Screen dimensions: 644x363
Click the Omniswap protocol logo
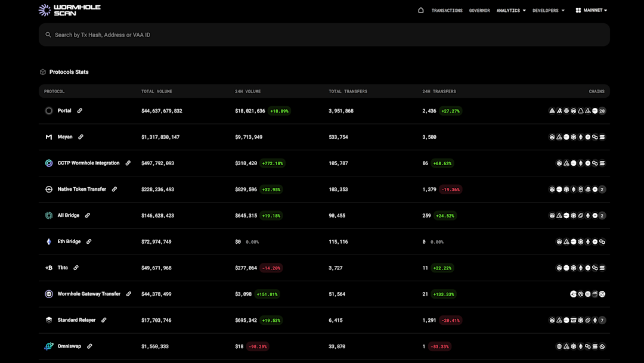click(x=49, y=346)
